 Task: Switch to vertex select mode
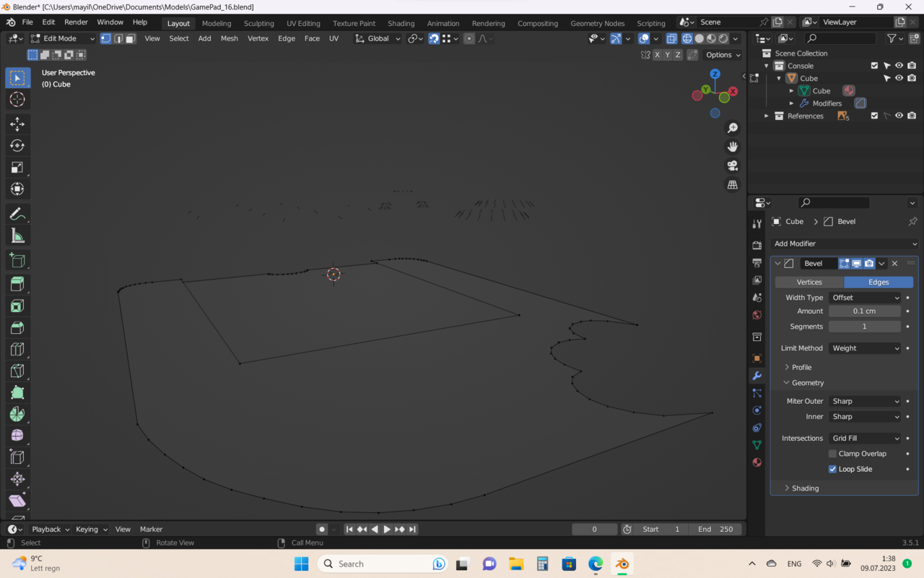106,38
